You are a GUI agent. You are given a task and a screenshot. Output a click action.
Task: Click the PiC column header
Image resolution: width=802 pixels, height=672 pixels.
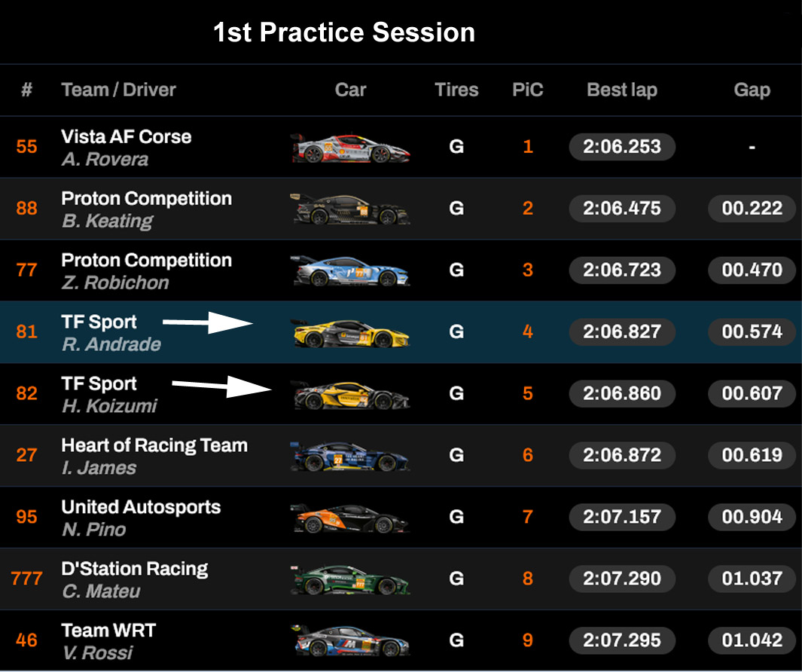click(528, 90)
